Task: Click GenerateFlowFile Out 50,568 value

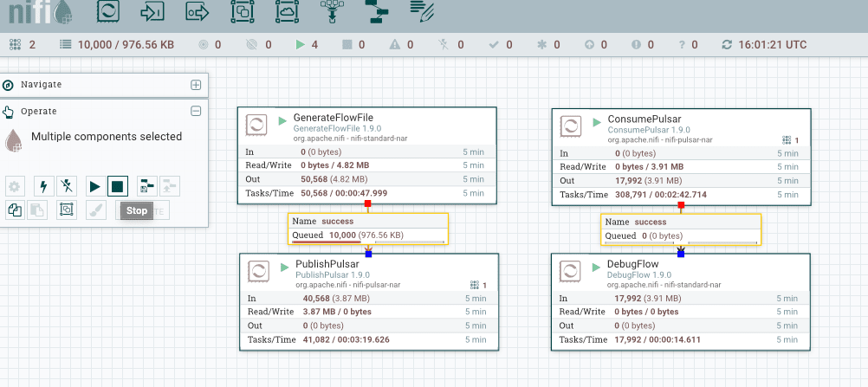Action: (314, 179)
